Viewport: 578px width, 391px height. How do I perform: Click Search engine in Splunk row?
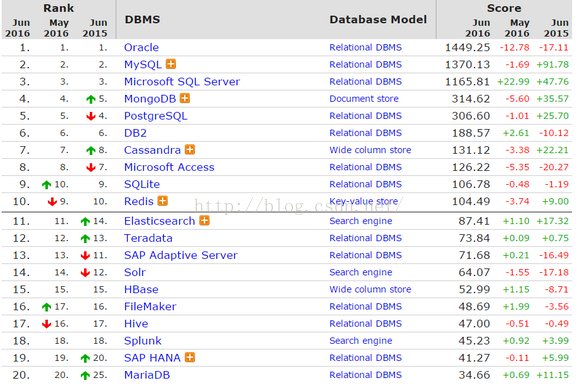pyautogui.click(x=361, y=341)
